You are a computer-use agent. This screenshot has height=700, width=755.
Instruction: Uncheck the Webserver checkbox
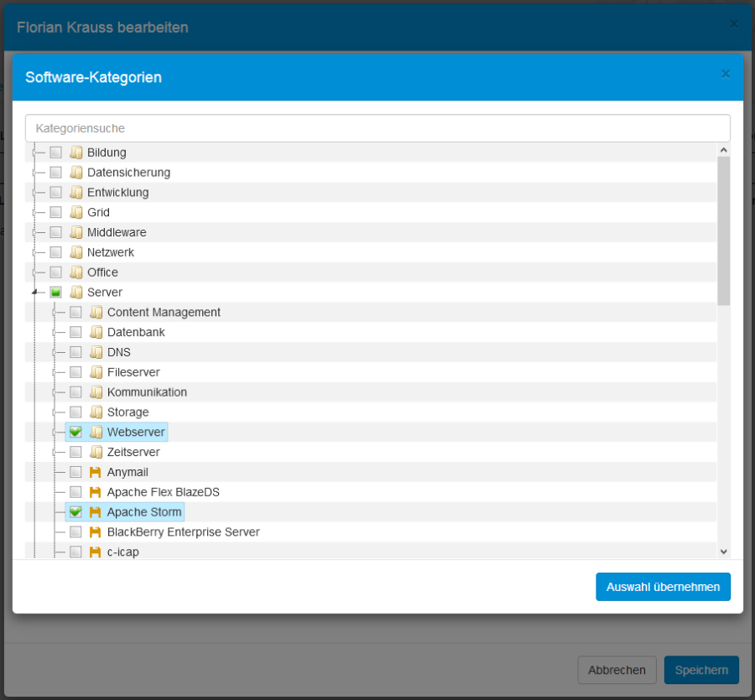(x=75, y=432)
